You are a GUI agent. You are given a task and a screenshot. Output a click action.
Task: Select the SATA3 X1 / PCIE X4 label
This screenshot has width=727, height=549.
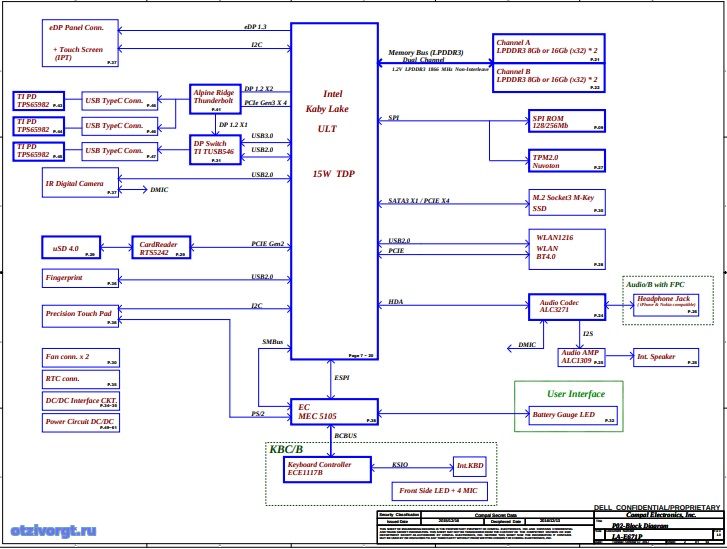(419, 201)
